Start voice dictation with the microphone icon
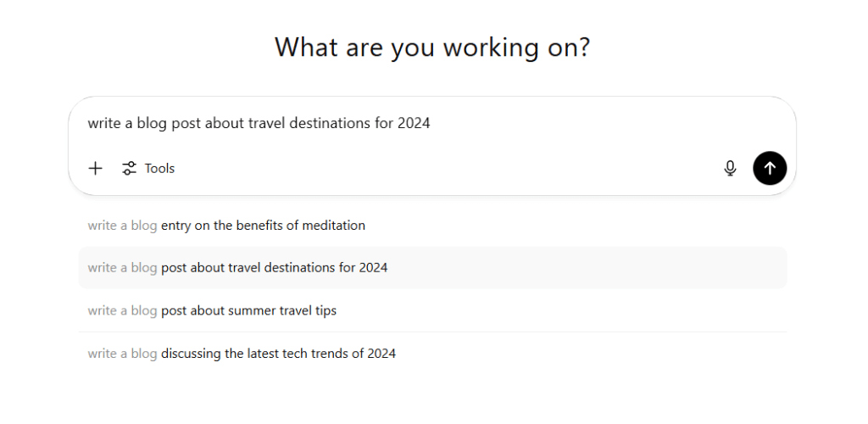This screenshot has width=868, height=424. point(730,168)
